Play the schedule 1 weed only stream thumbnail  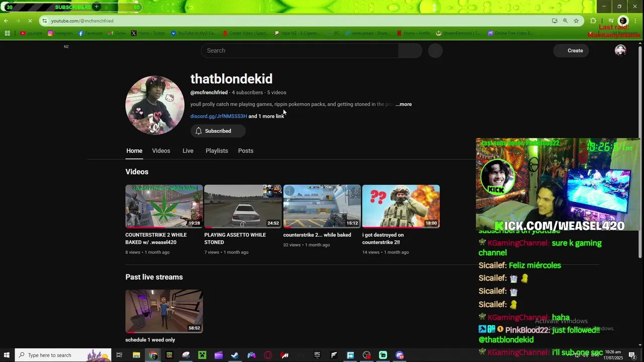pyautogui.click(x=164, y=311)
